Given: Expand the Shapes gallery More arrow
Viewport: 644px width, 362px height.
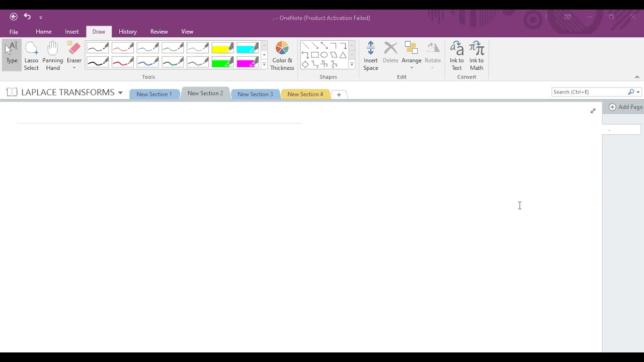Looking at the screenshot, I should tap(352, 64).
